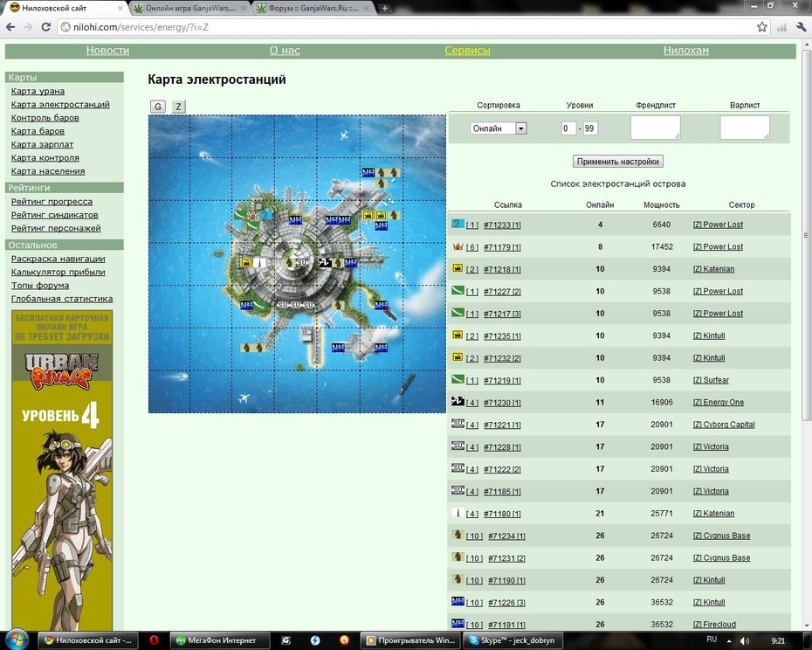Open the Сервисы menu item
Screen dimensions: 812x650
click(x=467, y=51)
